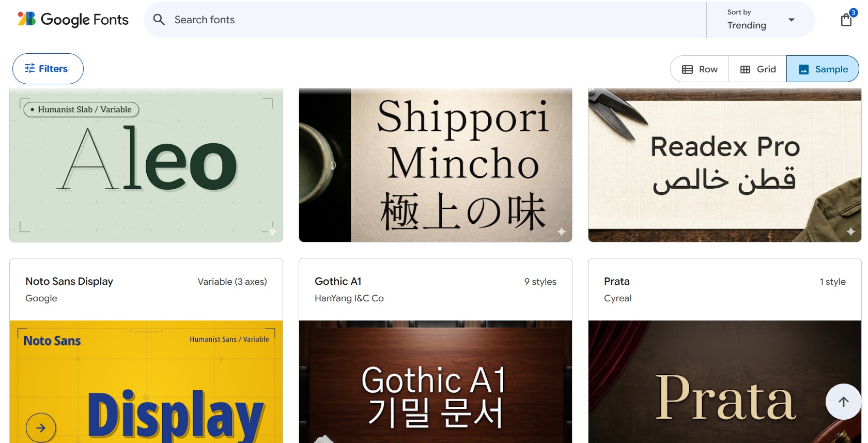Open the Noto Sans Display sample image
The width and height of the screenshot is (868, 443).
click(x=146, y=381)
